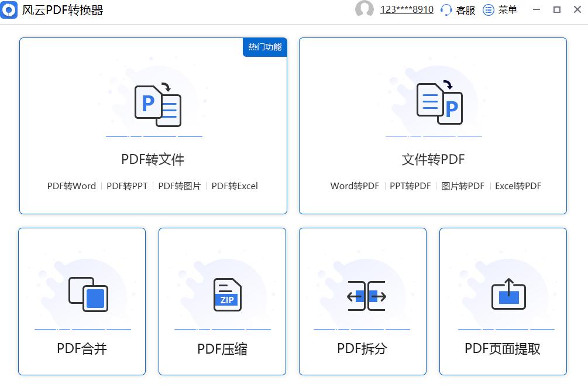Click the 风云PDF转换器 app logo
The image size is (588, 387).
pyautogui.click(x=9, y=9)
